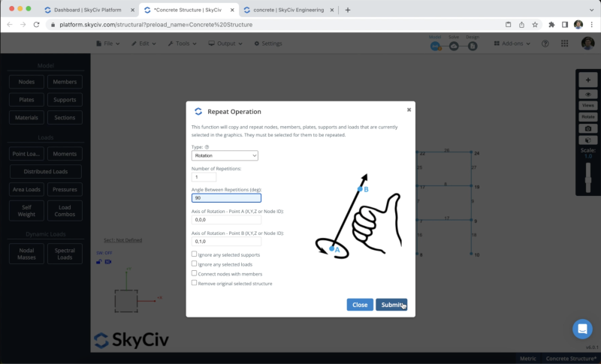Click the Point B axis field
Screen dimensions: 601x364
(226, 242)
